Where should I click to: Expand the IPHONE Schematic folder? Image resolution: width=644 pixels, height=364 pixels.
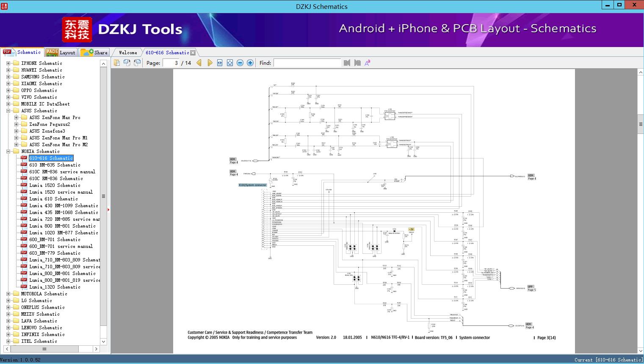point(8,63)
